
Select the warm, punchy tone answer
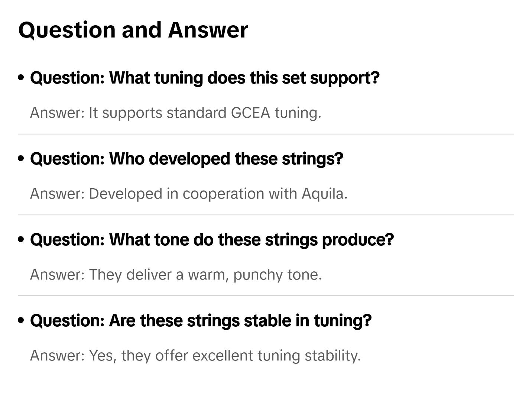176,275
